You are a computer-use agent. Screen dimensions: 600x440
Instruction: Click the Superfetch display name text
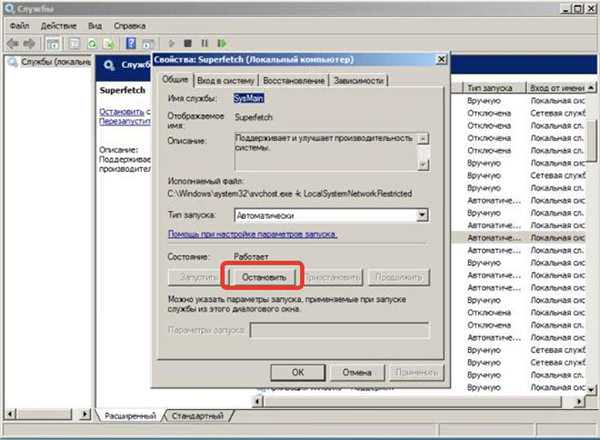tap(253, 117)
